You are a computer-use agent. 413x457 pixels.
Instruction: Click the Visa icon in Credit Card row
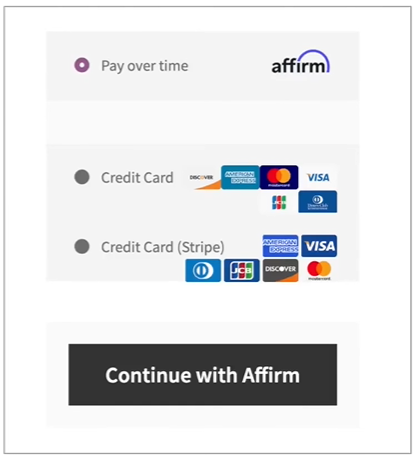click(318, 177)
